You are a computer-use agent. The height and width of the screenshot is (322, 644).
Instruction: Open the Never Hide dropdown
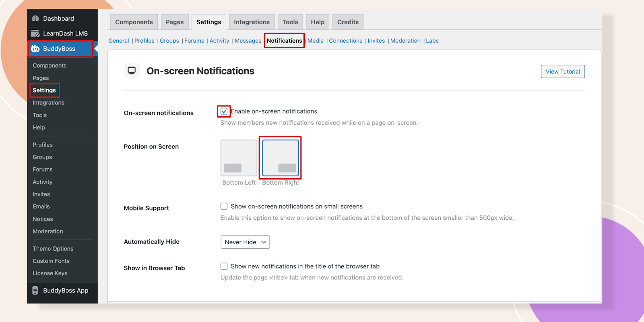point(245,242)
